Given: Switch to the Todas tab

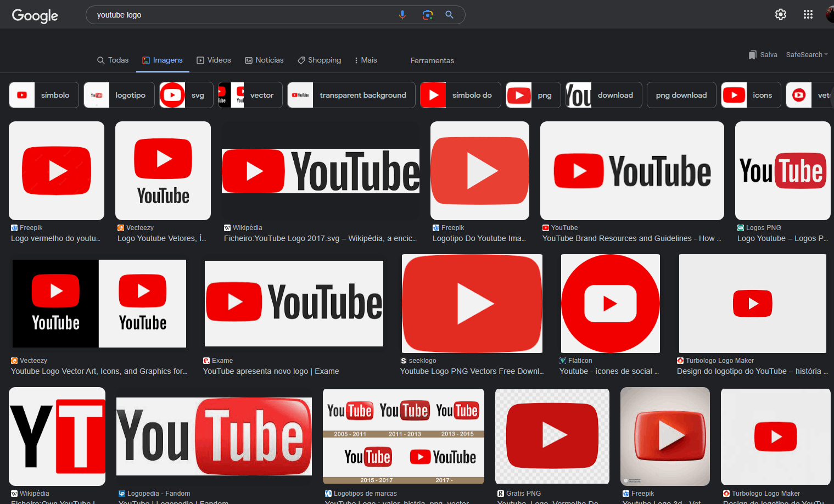Looking at the screenshot, I should [x=113, y=60].
